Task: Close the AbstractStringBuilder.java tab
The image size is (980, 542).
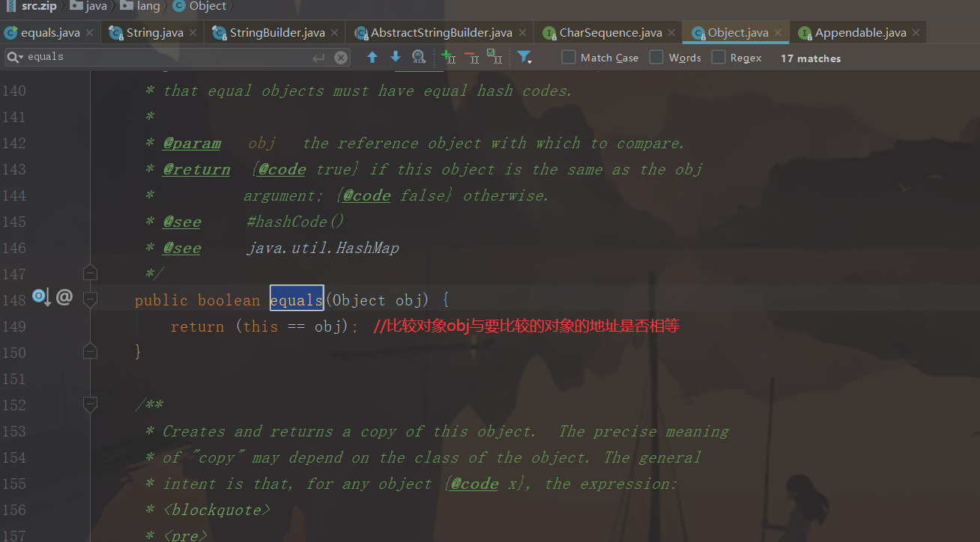Action: 521,33
